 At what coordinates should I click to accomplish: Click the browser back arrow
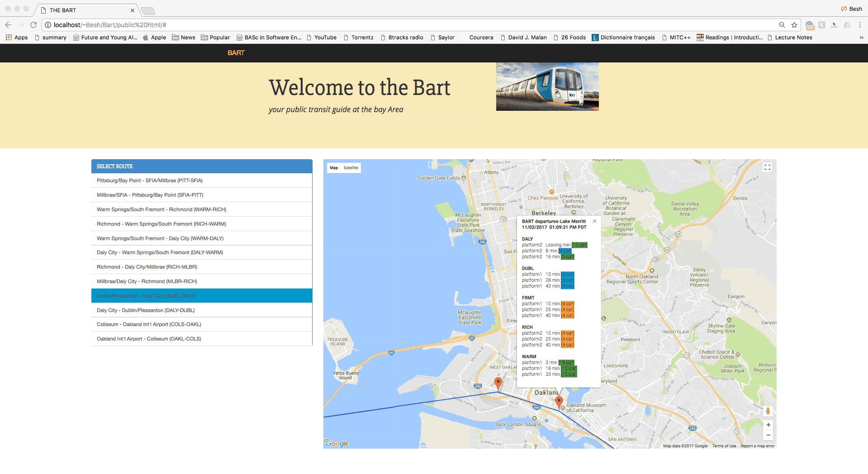click(x=8, y=25)
